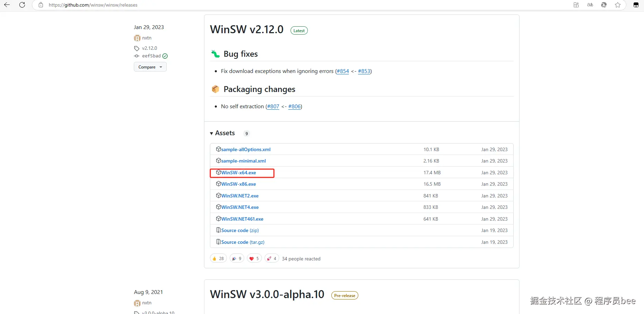Download WinSW-x64.exe

point(239,173)
